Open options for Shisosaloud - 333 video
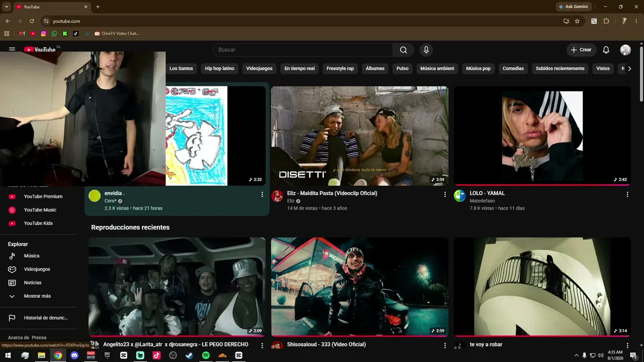The height and width of the screenshot is (362, 644). (445, 345)
